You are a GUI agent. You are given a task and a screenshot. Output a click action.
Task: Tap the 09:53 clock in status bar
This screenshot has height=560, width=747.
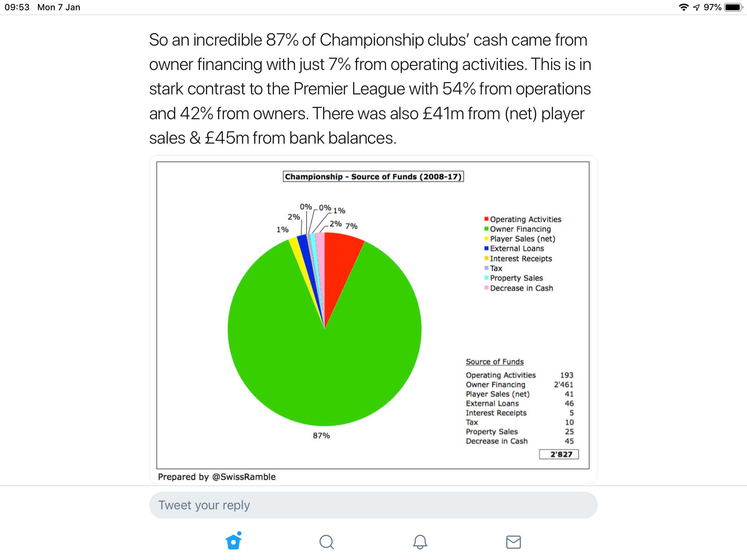coord(17,7)
